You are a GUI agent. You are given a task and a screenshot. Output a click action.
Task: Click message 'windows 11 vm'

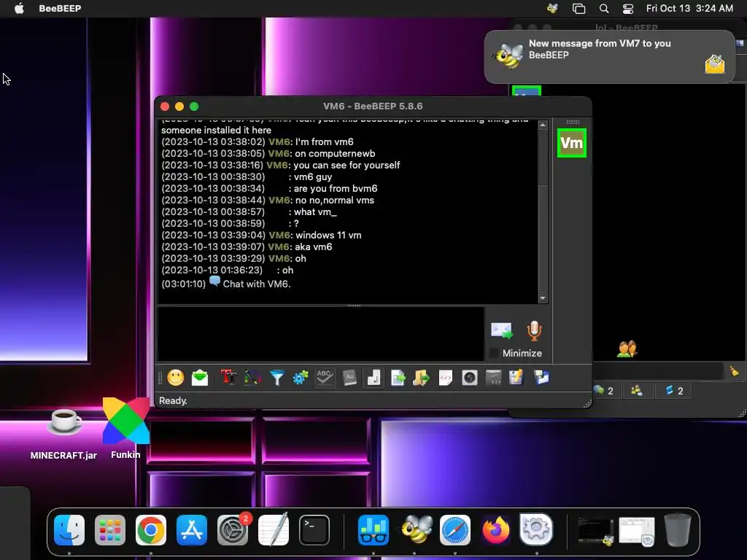[328, 236]
